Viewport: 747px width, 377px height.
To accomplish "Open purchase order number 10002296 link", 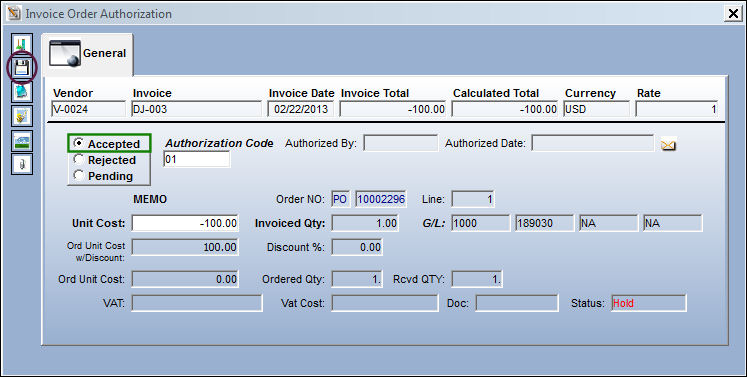I will pos(380,199).
